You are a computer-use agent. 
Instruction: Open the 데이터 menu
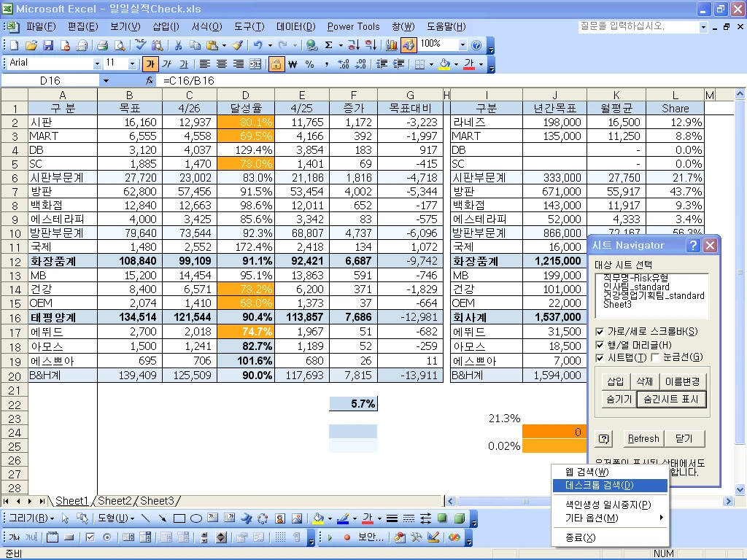click(x=296, y=27)
